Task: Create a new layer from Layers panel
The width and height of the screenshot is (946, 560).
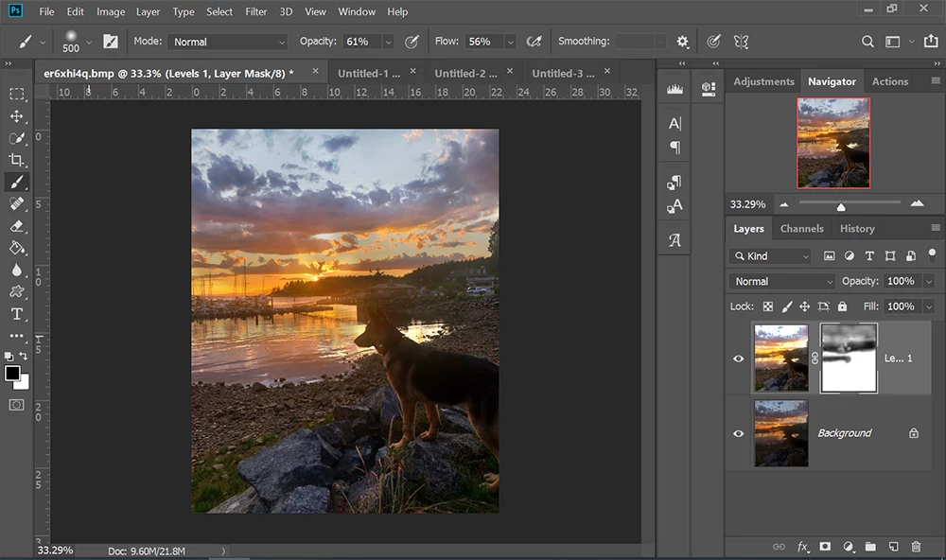Action: pyautogui.click(x=892, y=547)
